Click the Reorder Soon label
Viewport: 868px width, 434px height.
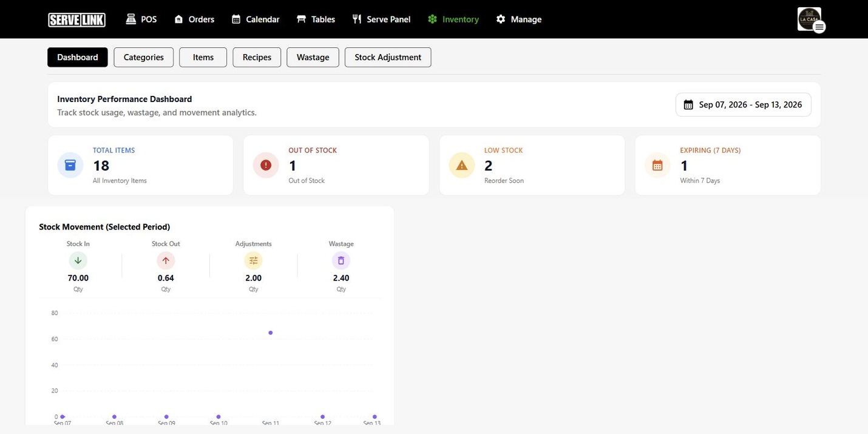504,181
